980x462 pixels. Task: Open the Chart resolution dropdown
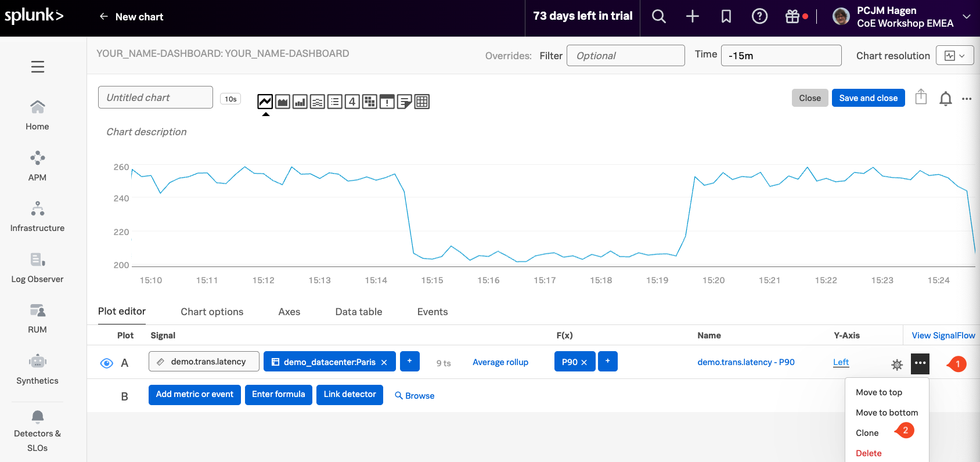[954, 56]
